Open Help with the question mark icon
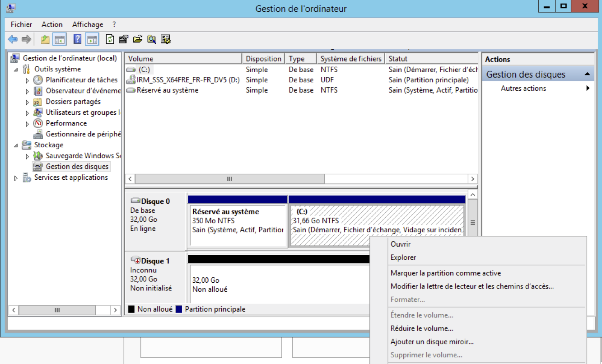This screenshot has height=364, width=602. 77,39
